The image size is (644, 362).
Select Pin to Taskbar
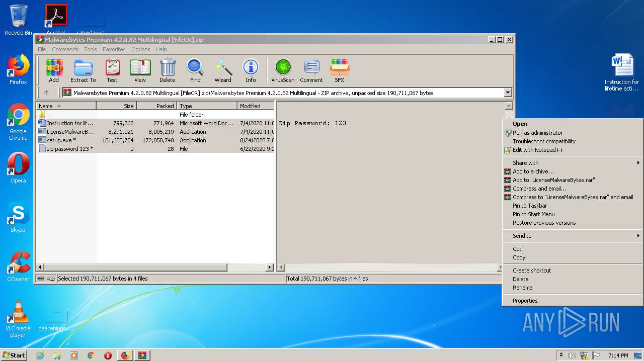(573, 206)
